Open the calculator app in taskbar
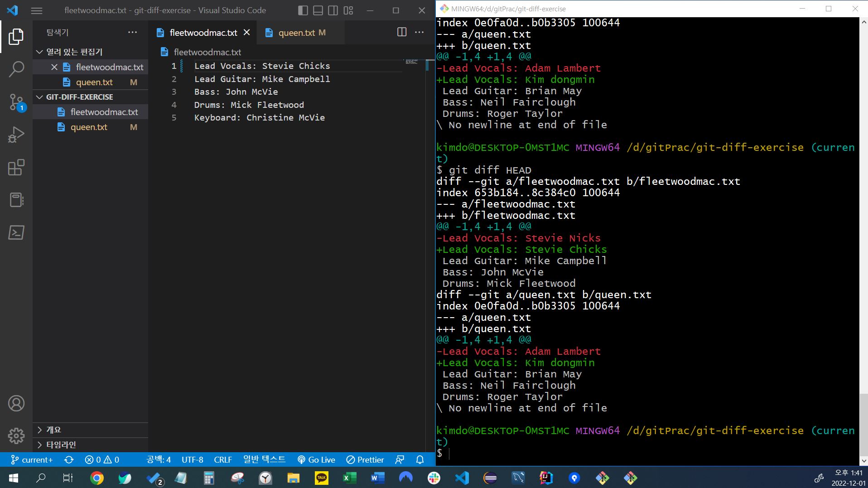The width and height of the screenshot is (868, 488). click(209, 478)
